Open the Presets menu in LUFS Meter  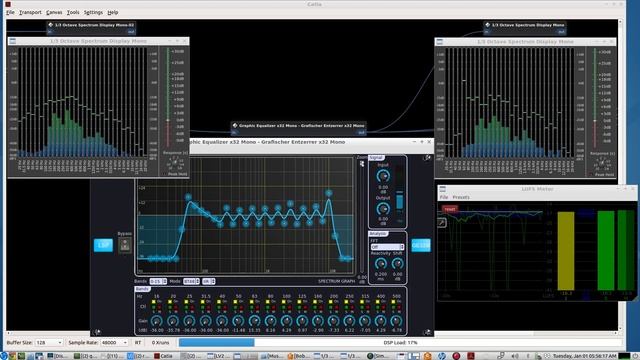click(x=461, y=197)
